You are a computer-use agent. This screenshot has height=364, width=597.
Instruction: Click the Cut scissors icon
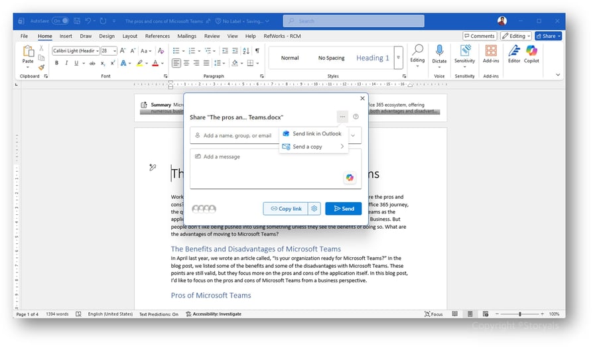(x=42, y=49)
